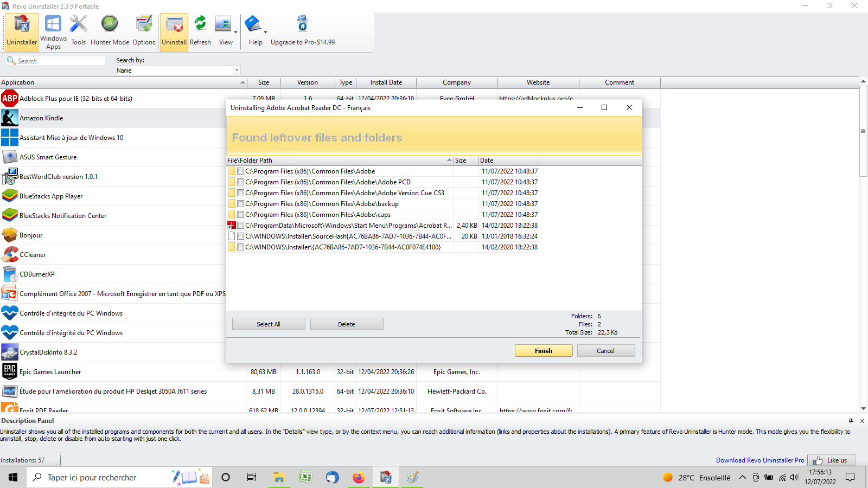
Task: Cancel the leftover files dialog
Action: click(x=606, y=351)
